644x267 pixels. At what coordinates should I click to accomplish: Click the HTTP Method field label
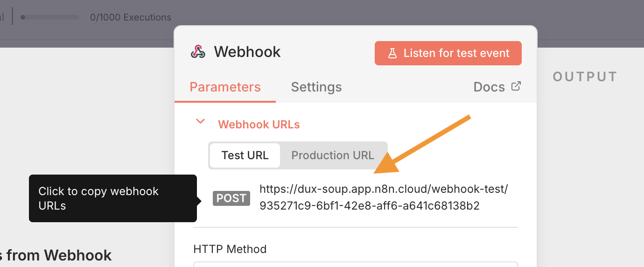point(230,249)
